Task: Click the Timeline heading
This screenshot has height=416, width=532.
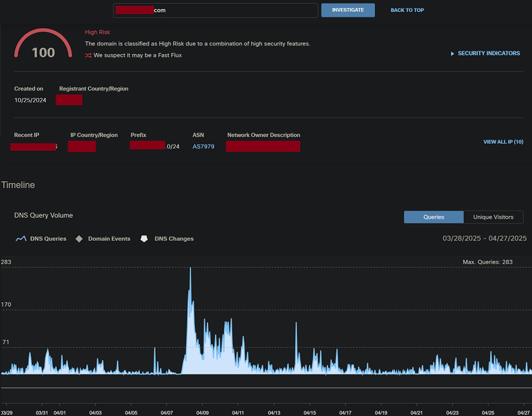Action: (18, 185)
